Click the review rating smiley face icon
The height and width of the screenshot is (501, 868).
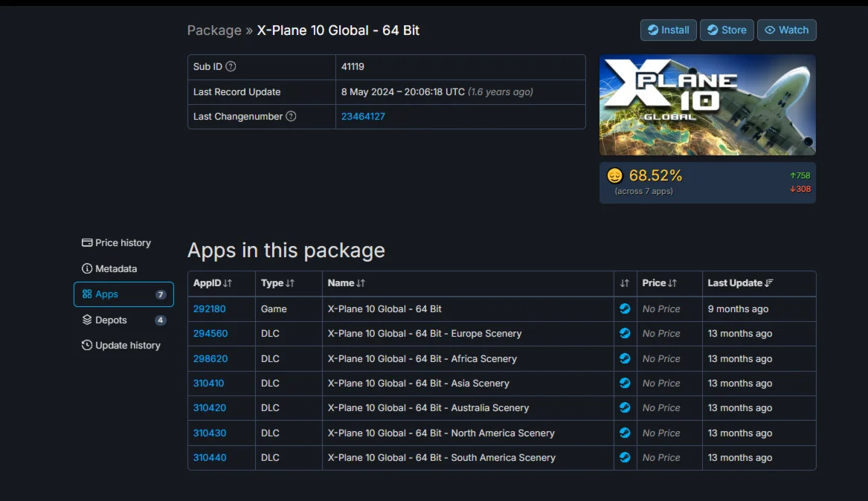pyautogui.click(x=614, y=175)
